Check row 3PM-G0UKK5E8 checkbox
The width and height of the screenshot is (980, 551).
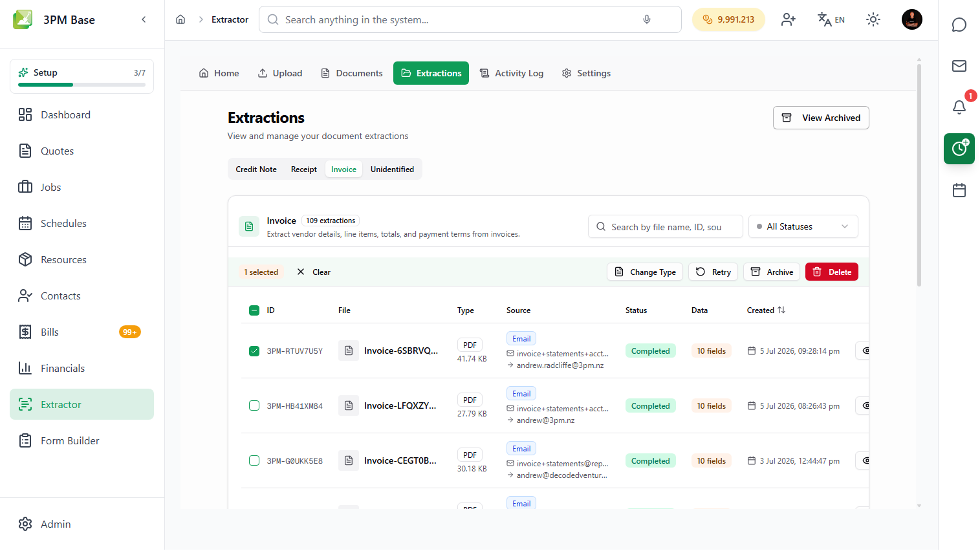pos(254,461)
